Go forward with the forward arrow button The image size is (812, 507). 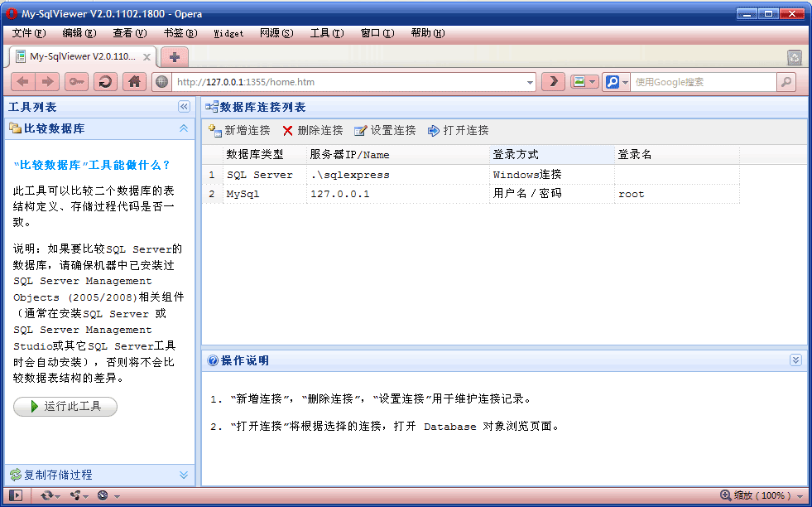pyautogui.click(x=47, y=82)
